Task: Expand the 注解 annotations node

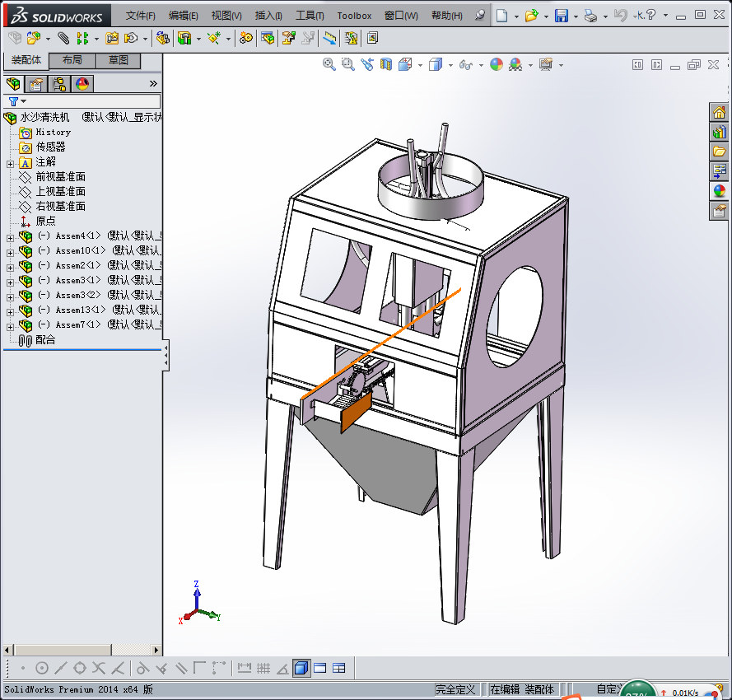Action: tap(10, 165)
